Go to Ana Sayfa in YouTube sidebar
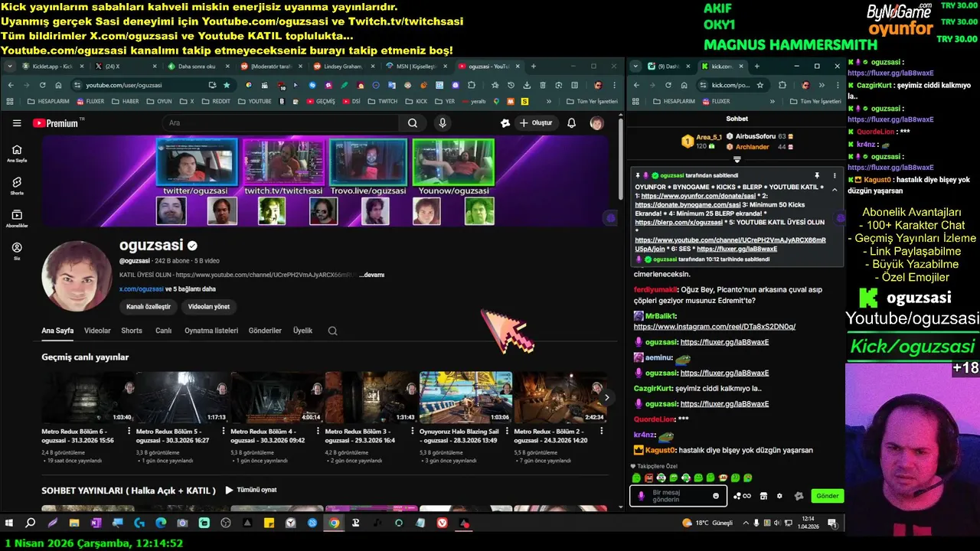 pos(17,153)
